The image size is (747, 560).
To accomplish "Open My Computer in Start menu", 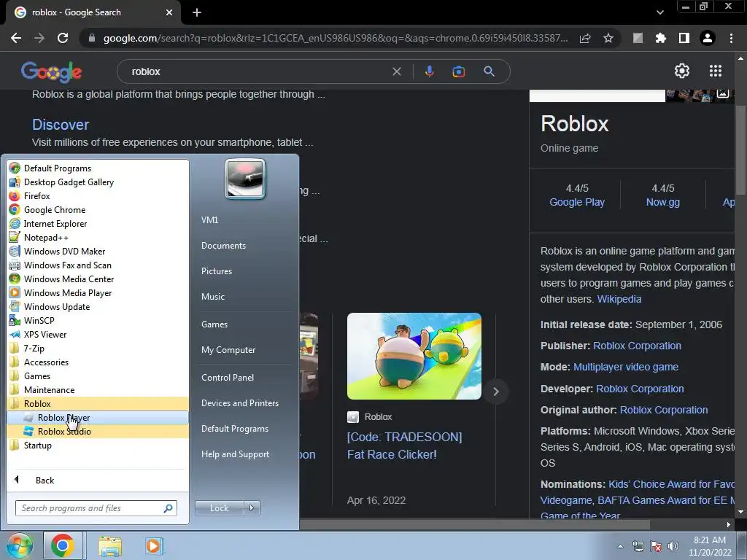I will [x=228, y=350].
